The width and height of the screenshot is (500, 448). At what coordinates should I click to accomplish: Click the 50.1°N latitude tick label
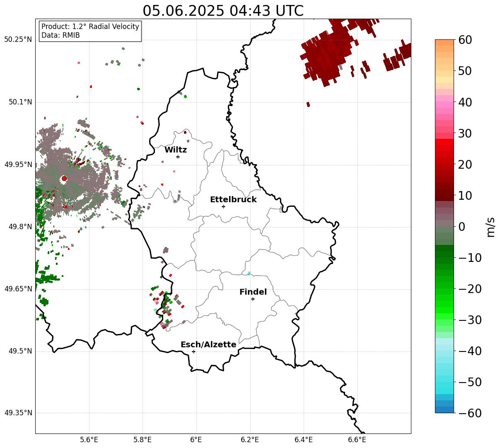20,102
